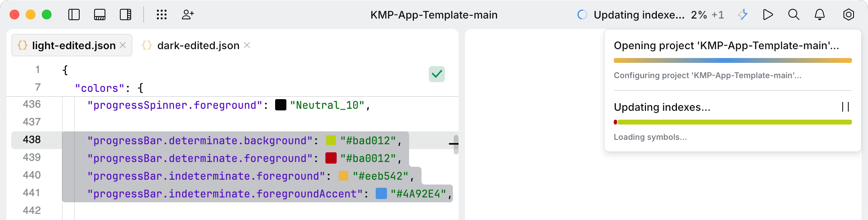Open the grid tools launcher icon

[162, 15]
